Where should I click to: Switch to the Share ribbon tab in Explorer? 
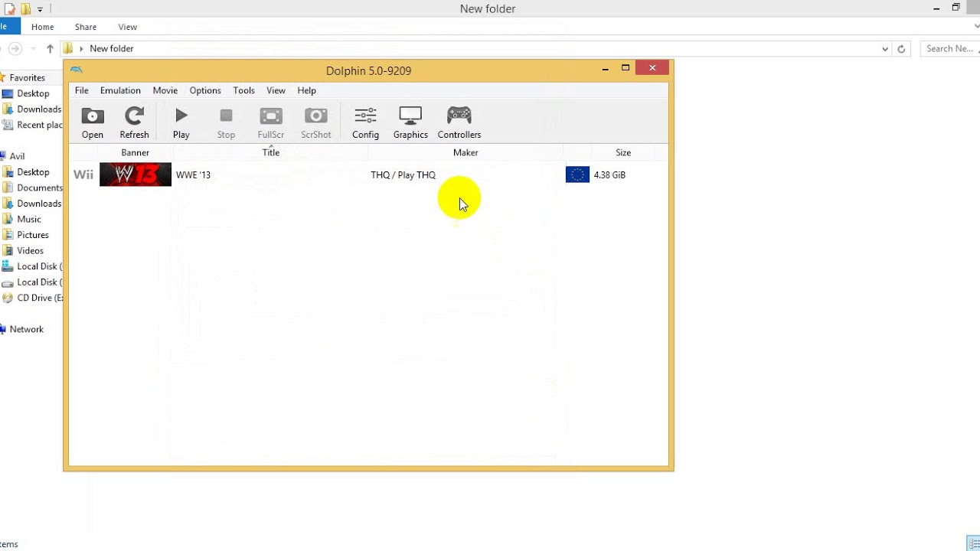point(86,27)
